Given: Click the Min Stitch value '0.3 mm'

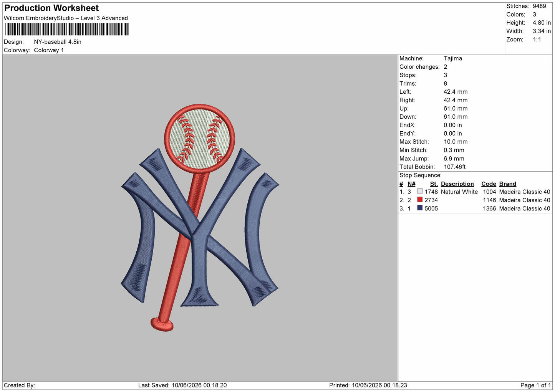Looking at the screenshot, I should (454, 150).
